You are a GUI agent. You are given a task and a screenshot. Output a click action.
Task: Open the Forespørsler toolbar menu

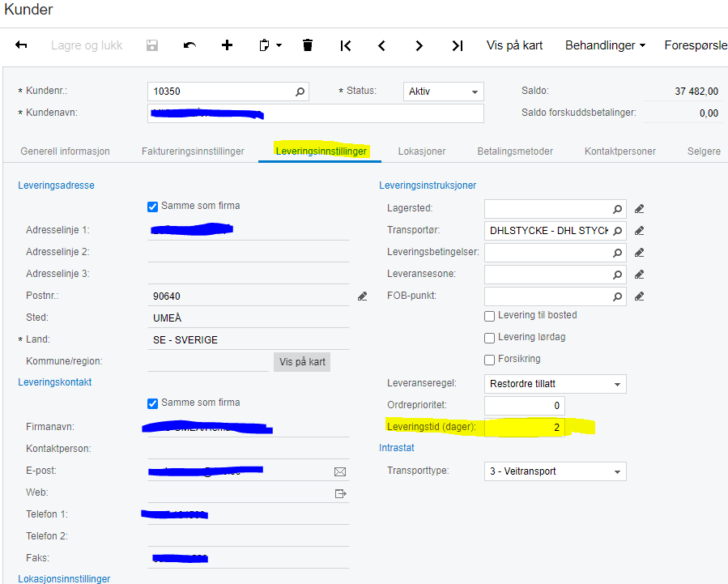[696, 45]
